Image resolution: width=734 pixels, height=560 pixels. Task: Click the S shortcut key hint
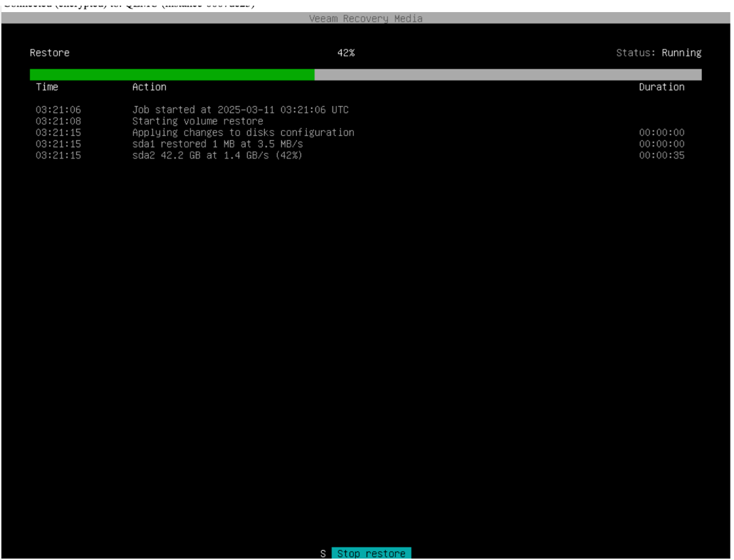323,554
